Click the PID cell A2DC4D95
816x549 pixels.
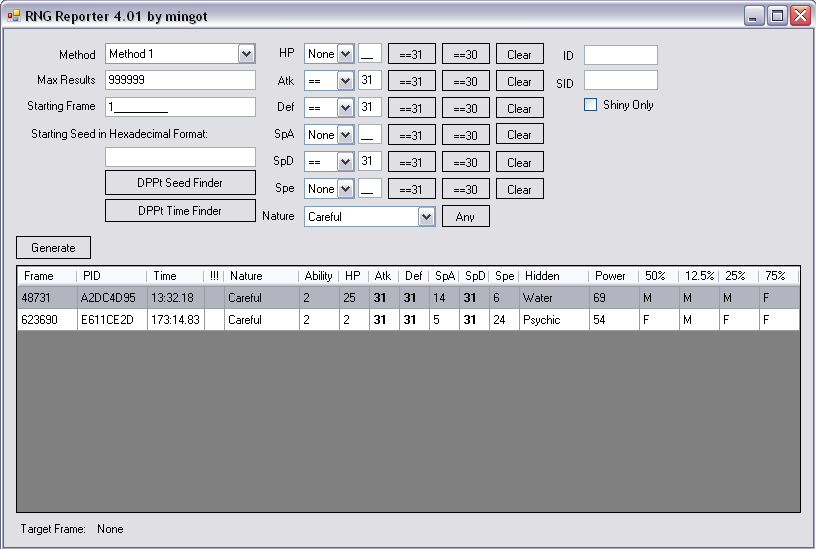point(112,298)
